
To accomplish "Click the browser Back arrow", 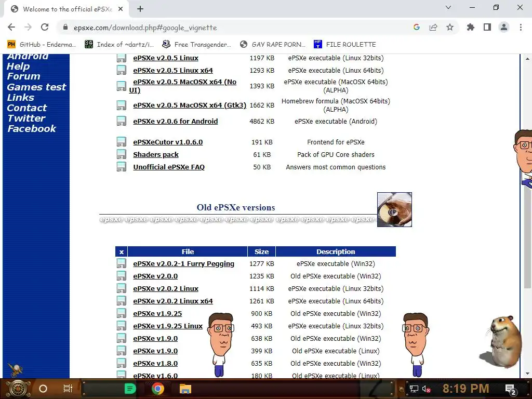I will tap(11, 27).
